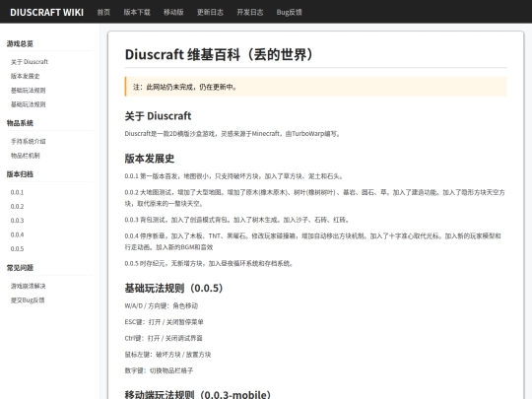The image size is (532, 399).
Task: Open the 游戏崩溃解决 sidebar link
Action: pos(29,286)
